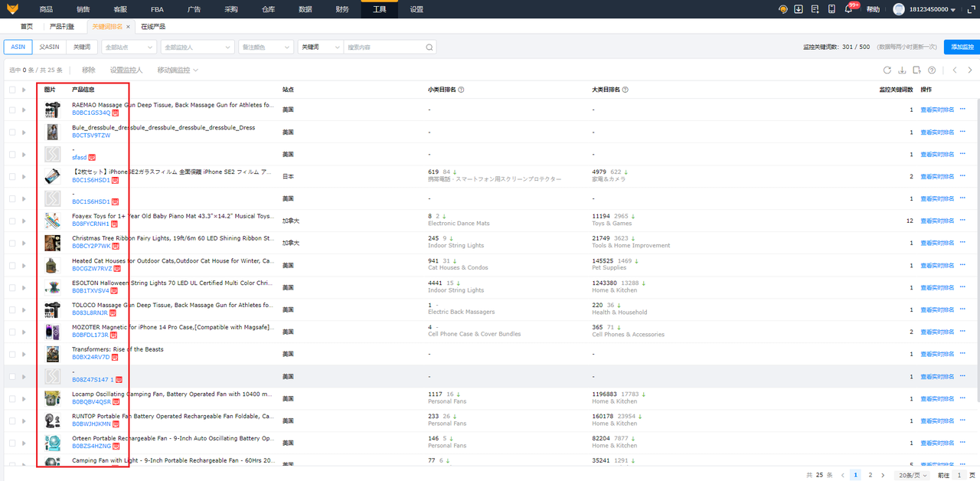Click the user avatar icon
This screenshot has width=980, height=481.
[x=899, y=9]
